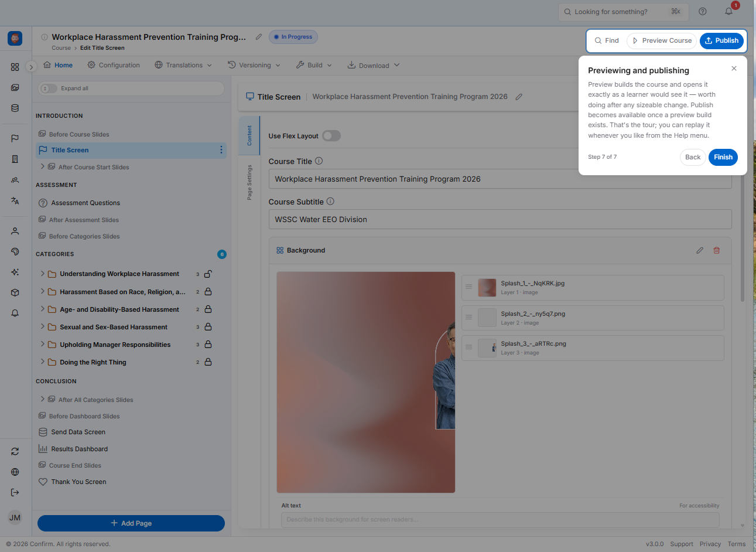The width and height of the screenshot is (756, 552).
Task: Delete the Background with the trash icon
Action: 716,250
